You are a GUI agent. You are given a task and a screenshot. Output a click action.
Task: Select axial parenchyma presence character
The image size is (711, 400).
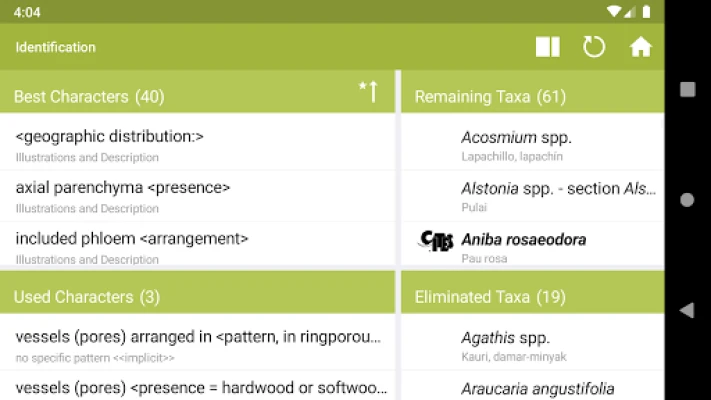pos(198,195)
